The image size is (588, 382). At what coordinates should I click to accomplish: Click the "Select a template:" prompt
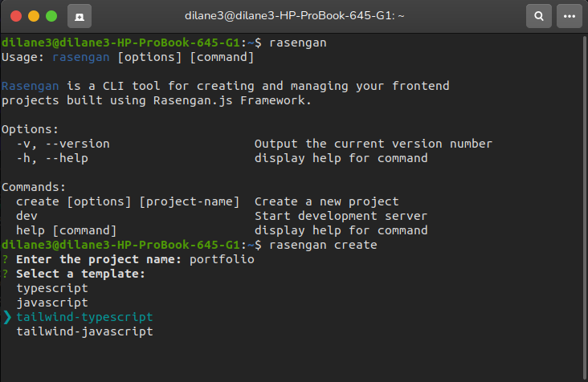pyautogui.click(x=80, y=274)
